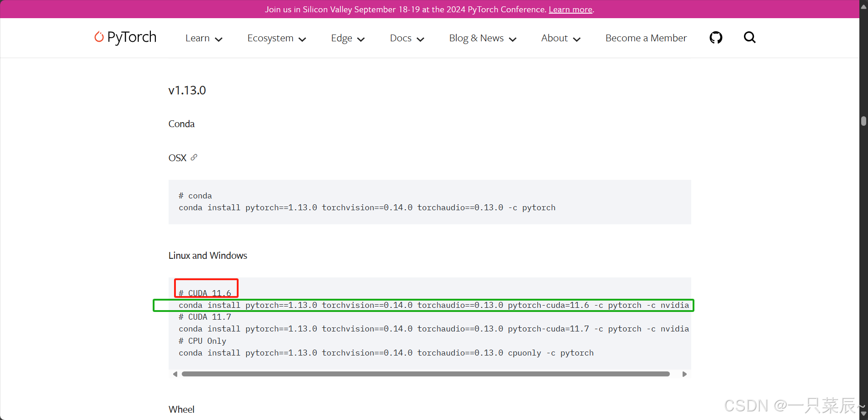Click Learn more conference banner link
Image resolution: width=868 pixels, height=420 pixels.
pos(570,10)
